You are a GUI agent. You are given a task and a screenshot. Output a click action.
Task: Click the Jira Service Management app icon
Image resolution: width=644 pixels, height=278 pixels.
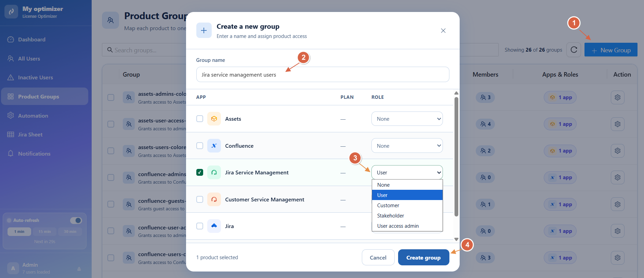click(214, 172)
